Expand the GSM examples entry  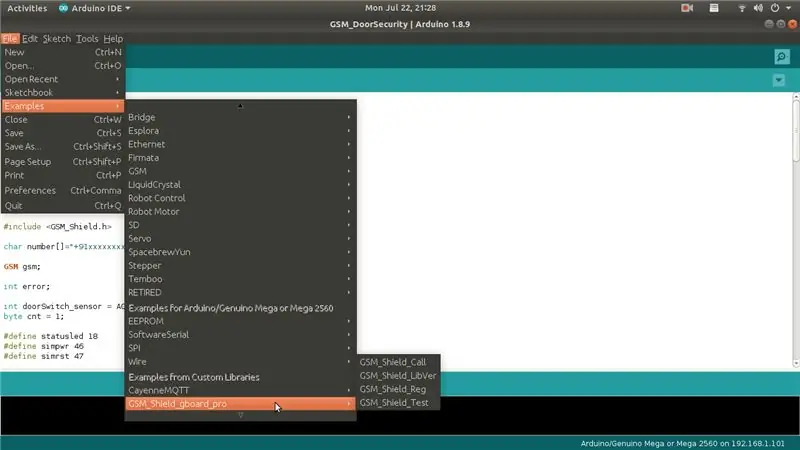point(240,171)
